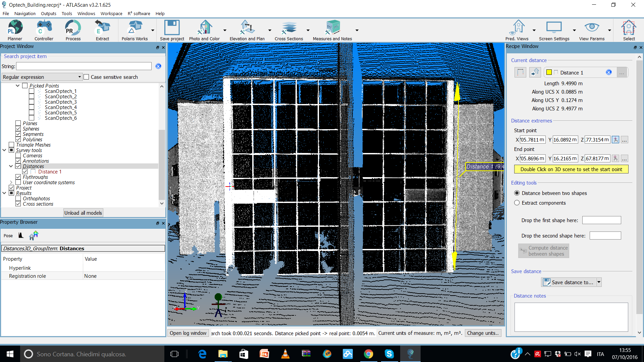Open the Planner tool
The image size is (644, 362).
[x=15, y=30]
